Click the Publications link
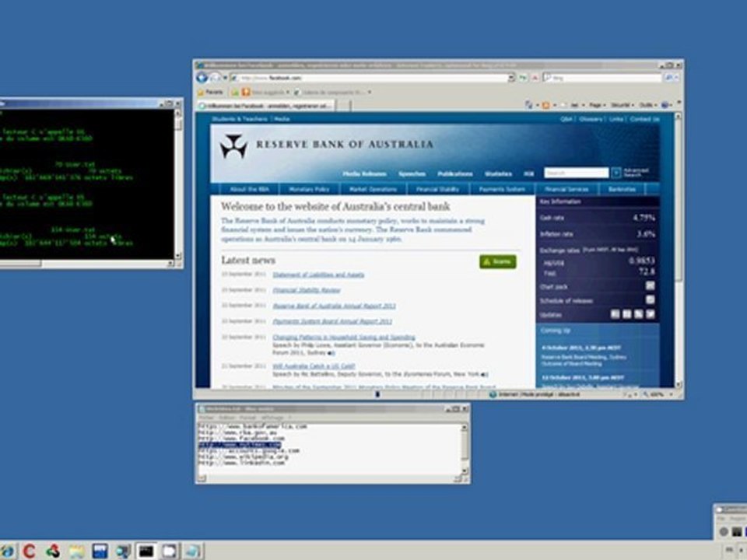The height and width of the screenshot is (560, 747). (x=455, y=173)
